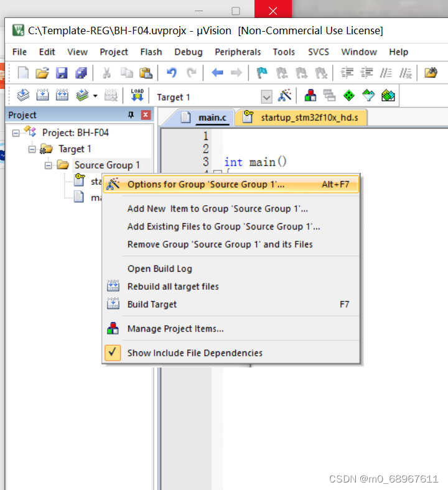
Task: Open the Edit menu
Action: coord(47,52)
